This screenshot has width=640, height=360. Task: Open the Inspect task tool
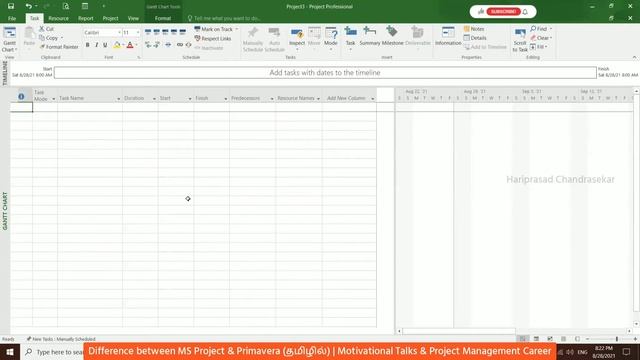coord(297,38)
